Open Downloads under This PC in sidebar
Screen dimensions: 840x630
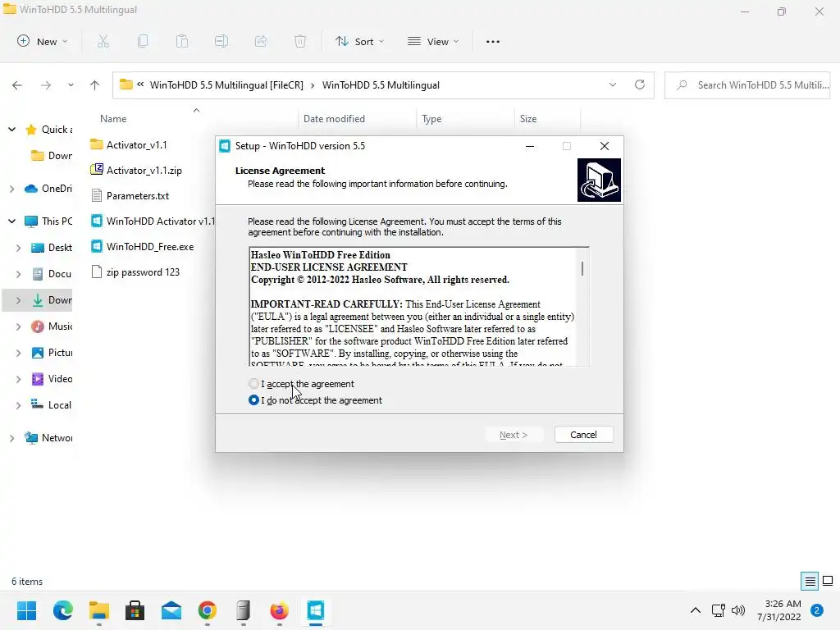point(52,300)
